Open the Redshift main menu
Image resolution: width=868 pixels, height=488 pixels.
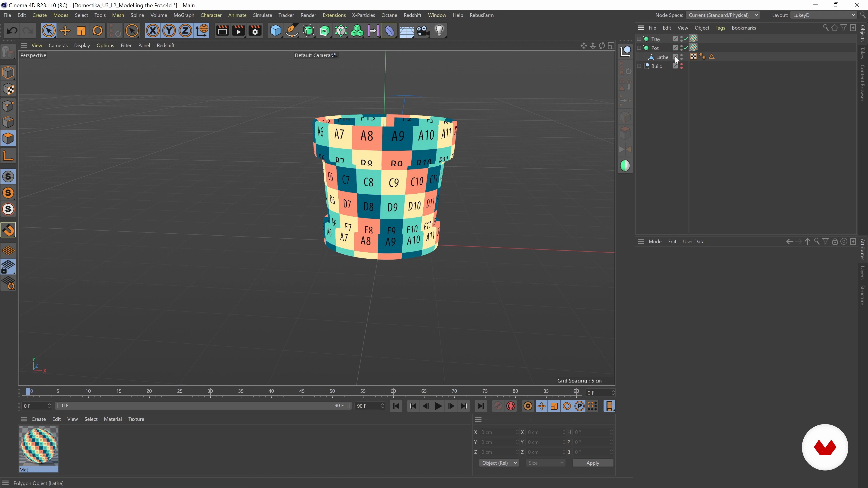coord(413,15)
